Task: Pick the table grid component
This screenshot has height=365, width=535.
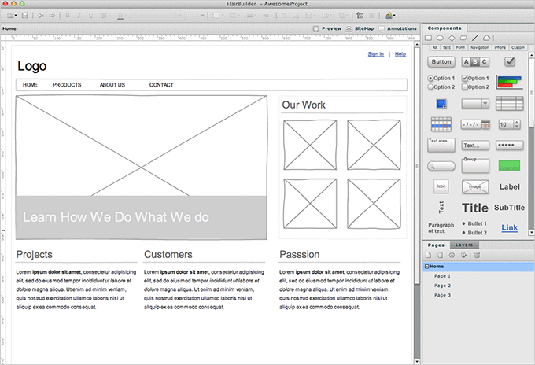Action: [x=509, y=103]
